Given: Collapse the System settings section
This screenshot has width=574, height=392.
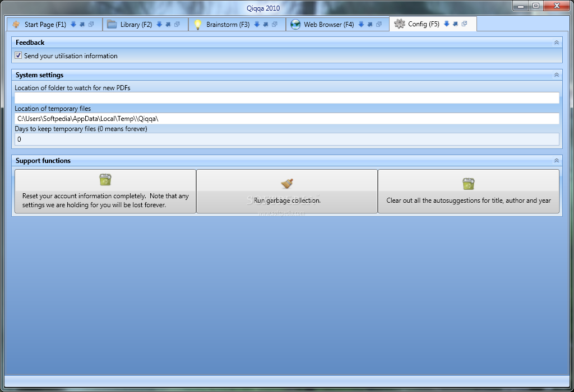Looking at the screenshot, I should [557, 75].
